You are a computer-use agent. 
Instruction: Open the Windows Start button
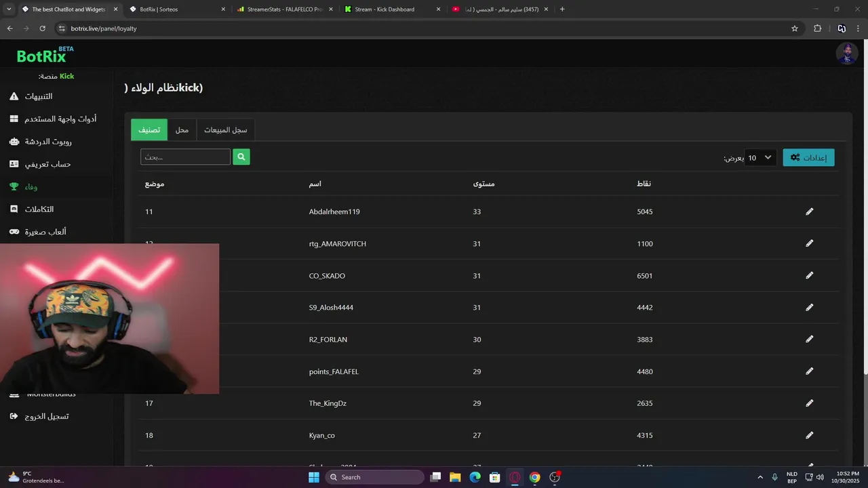pos(314,477)
